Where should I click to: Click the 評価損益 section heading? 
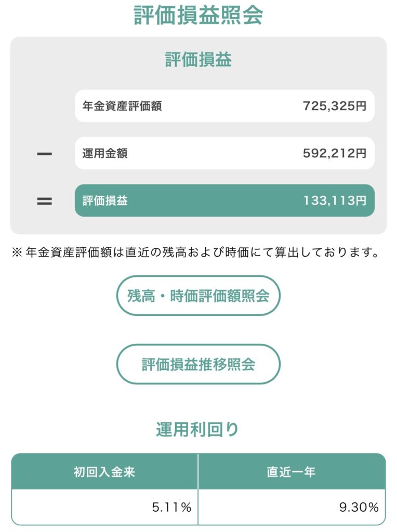point(198,60)
